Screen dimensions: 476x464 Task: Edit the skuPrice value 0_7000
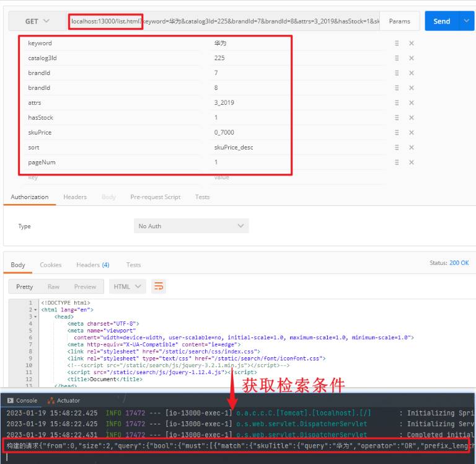point(297,133)
